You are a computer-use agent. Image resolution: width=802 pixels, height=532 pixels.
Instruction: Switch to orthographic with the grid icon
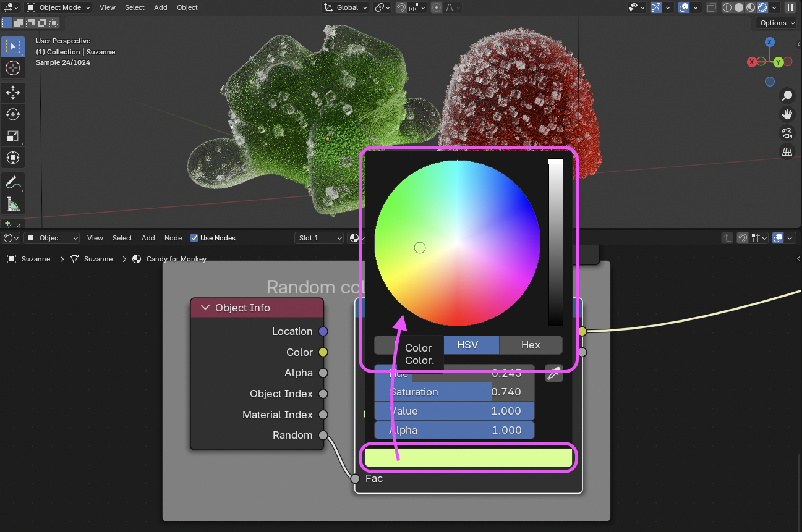point(787,151)
